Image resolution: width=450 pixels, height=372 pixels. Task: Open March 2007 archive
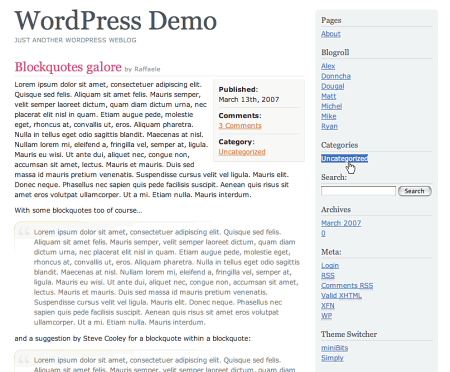click(341, 223)
